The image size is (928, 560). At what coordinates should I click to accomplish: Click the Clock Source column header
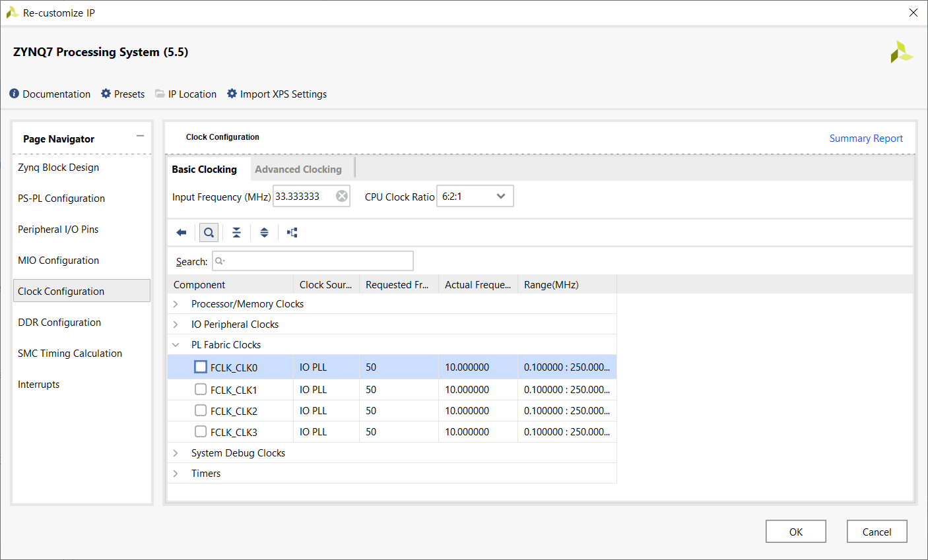tap(326, 284)
